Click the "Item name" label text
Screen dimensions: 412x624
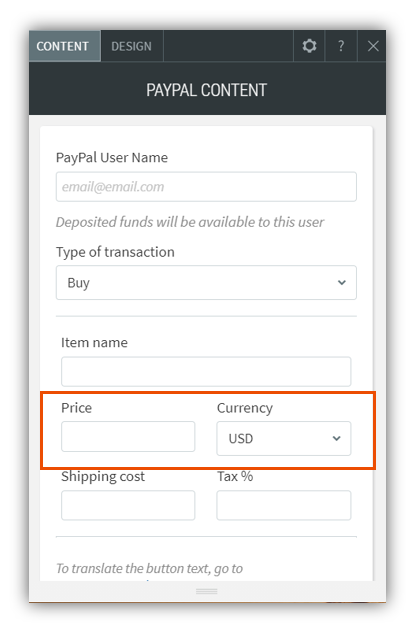[94, 343]
